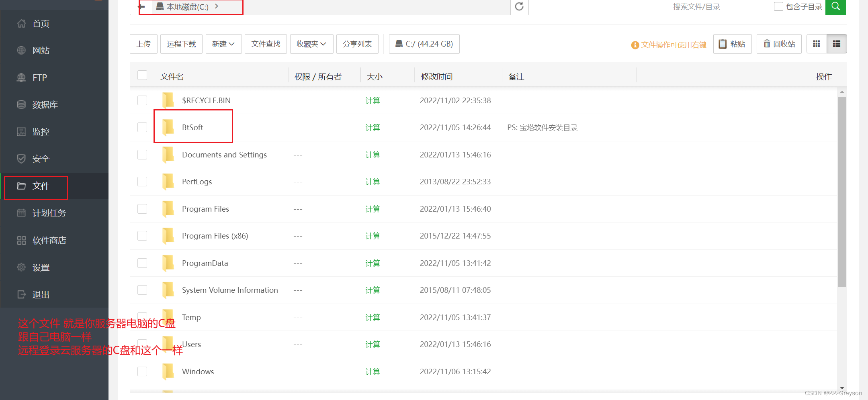The width and height of the screenshot is (868, 400).
Task: Click the Windows folder icon
Action: click(168, 371)
